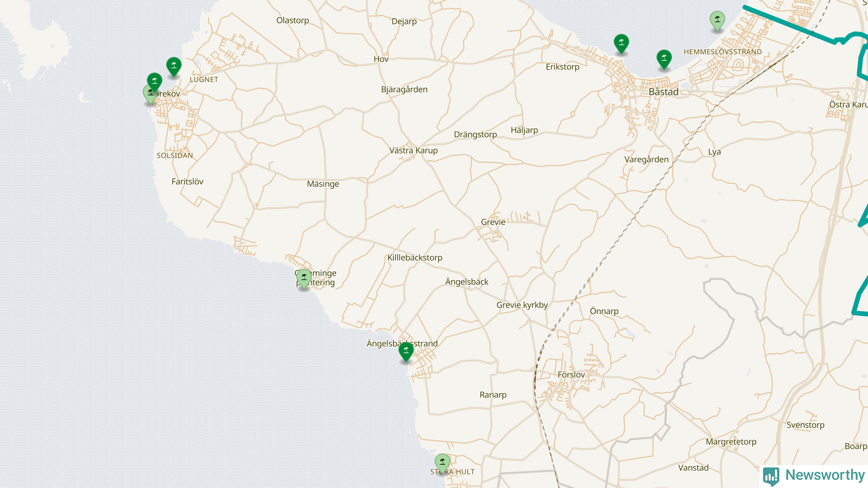The width and height of the screenshot is (868, 488).
Task: Click the dark green beach marker near Lugnet
Action: pyautogui.click(x=174, y=66)
